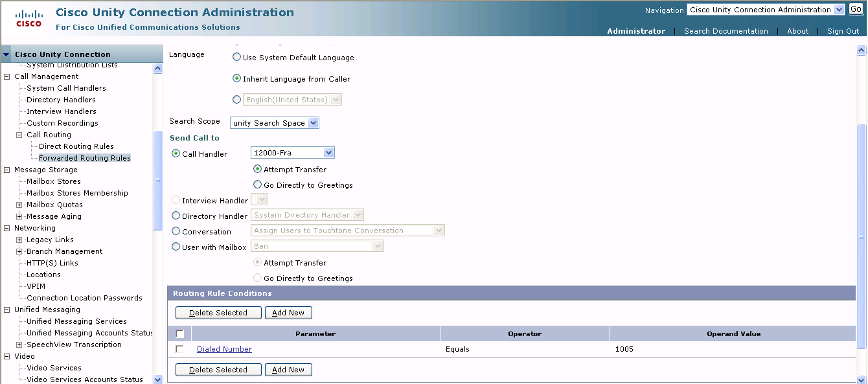Click the main page vertical scrollbar thumb
This screenshot has height=384, width=868.
(x=862, y=236)
